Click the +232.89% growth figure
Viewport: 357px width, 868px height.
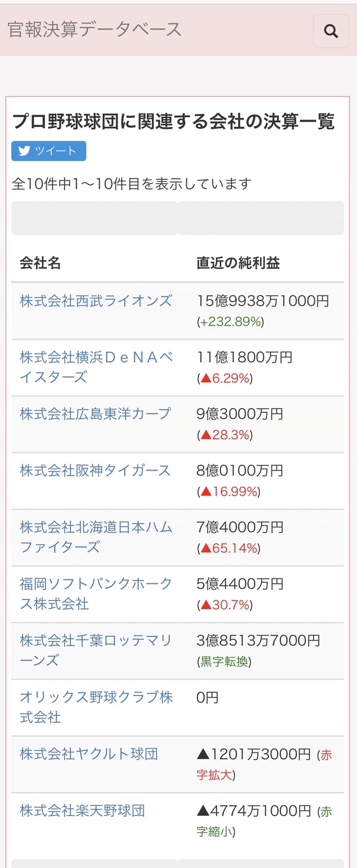point(230,322)
